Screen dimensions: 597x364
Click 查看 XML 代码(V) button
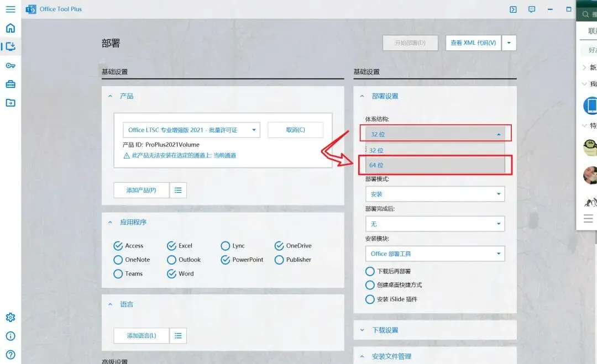click(x=473, y=43)
